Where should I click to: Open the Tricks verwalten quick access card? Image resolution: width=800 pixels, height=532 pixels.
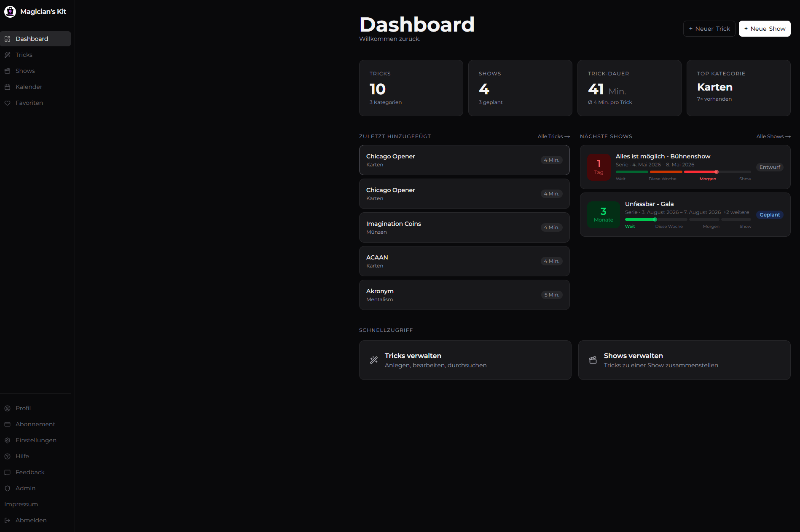[x=465, y=360]
